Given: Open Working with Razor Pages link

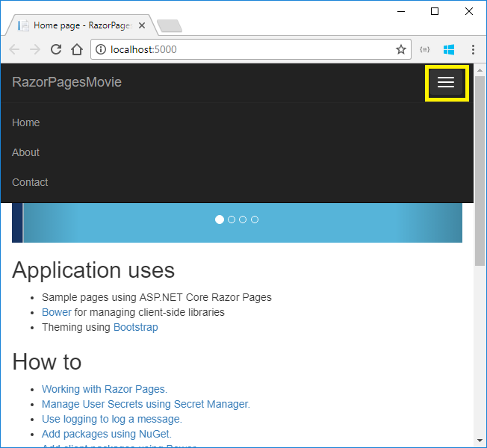Looking at the screenshot, I should pos(105,389).
